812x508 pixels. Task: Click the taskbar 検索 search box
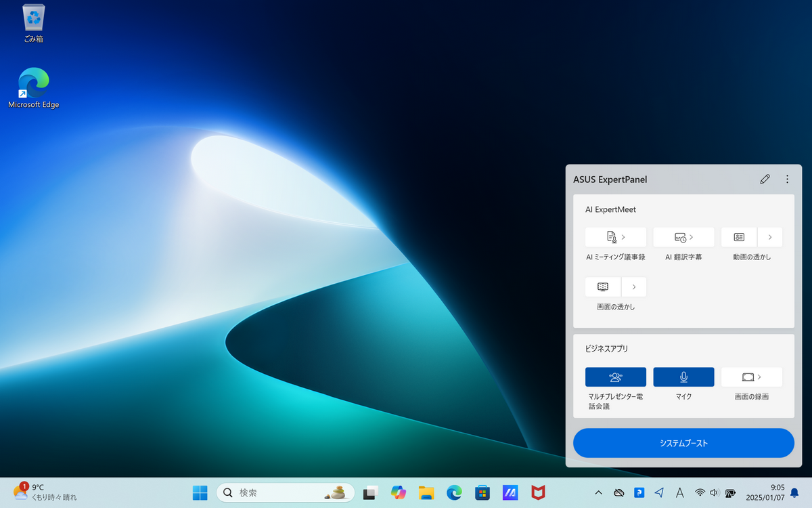click(x=285, y=493)
